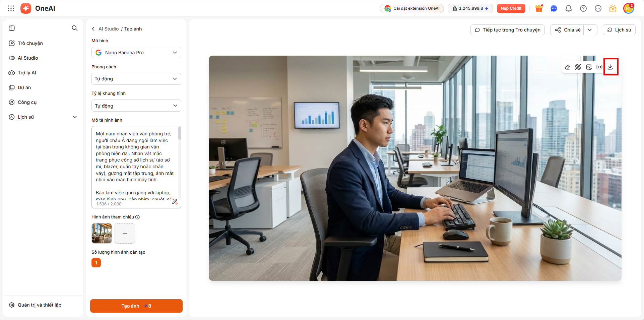Open the notifications bell
The height and width of the screenshot is (320, 644).
(569, 8)
